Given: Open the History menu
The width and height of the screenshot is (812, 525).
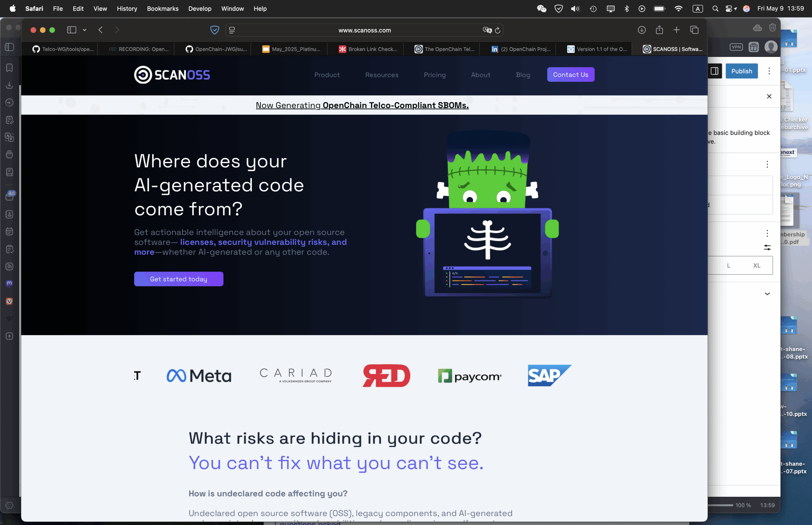Looking at the screenshot, I should pos(127,9).
